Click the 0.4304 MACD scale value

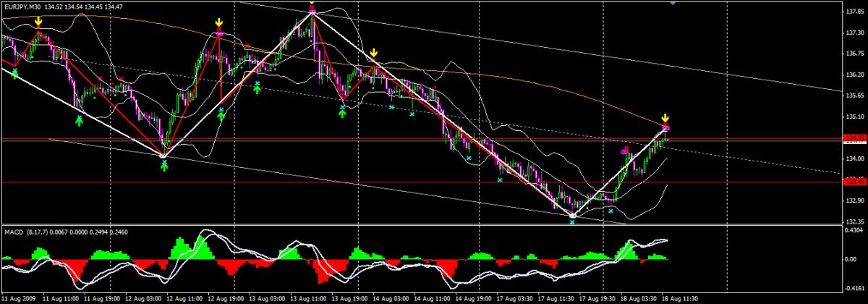pos(853,231)
